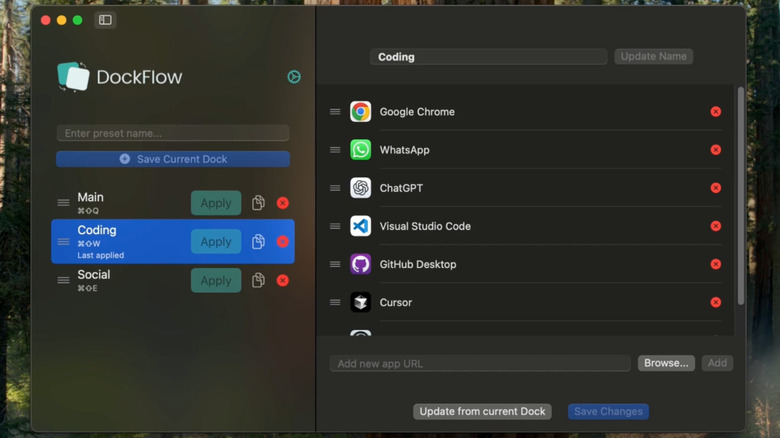Duplicate the Coding preset
The width and height of the screenshot is (780, 438).
(258, 242)
